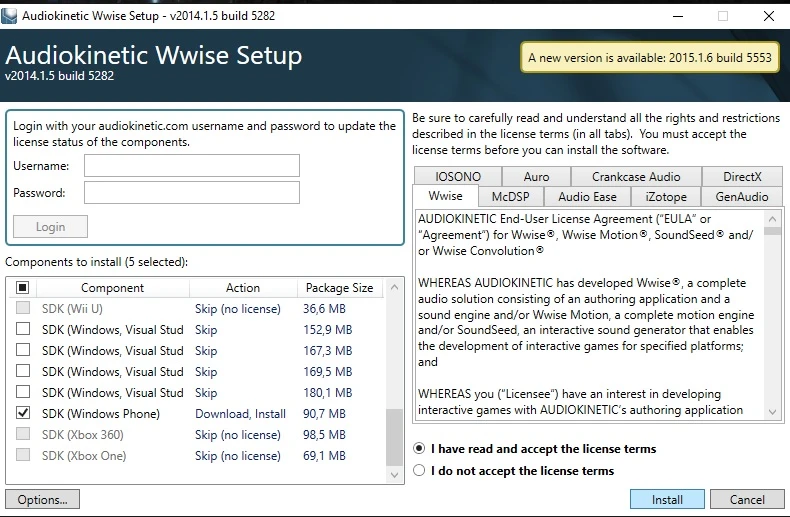Screen dimensions: 790x517
Task: Click the Username input field
Action: [192, 166]
